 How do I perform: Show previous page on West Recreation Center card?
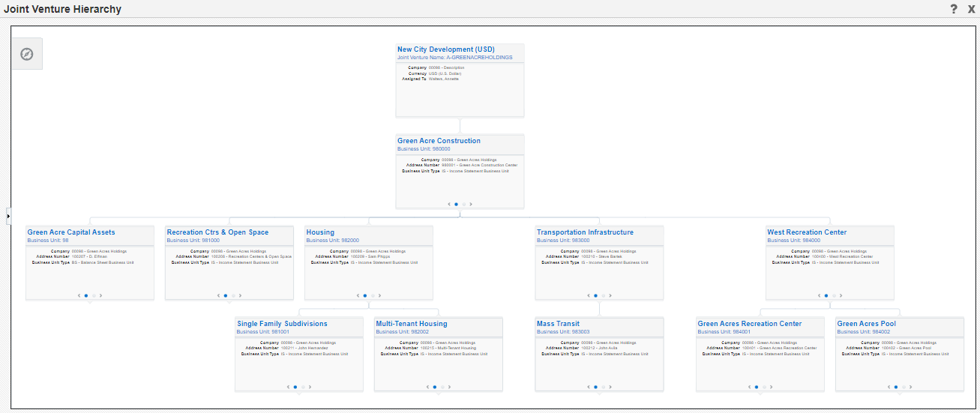click(819, 295)
